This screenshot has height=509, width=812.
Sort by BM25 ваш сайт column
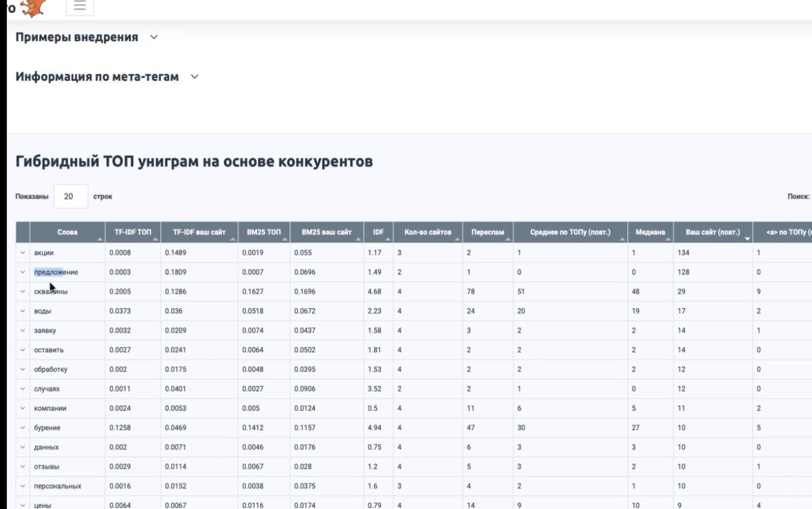[327, 232]
